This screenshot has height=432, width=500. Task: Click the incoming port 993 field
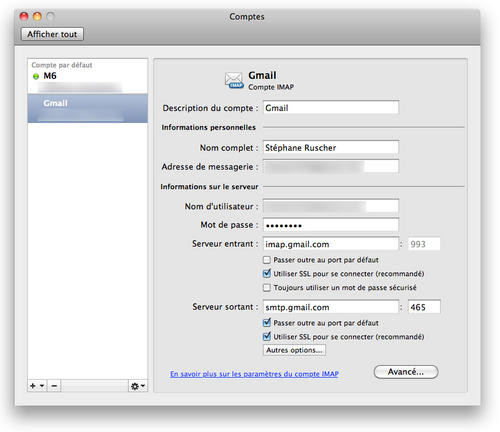click(x=424, y=244)
